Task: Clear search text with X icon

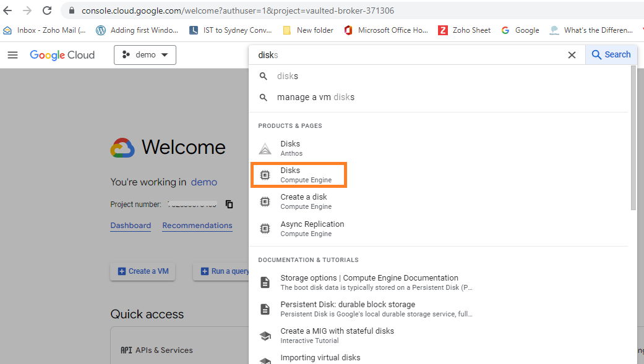Action: pos(572,55)
